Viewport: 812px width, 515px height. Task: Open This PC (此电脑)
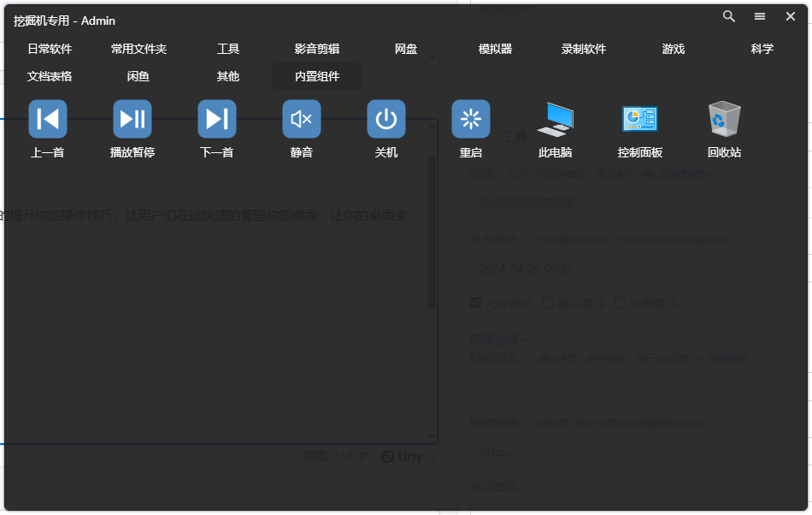pyautogui.click(x=556, y=119)
